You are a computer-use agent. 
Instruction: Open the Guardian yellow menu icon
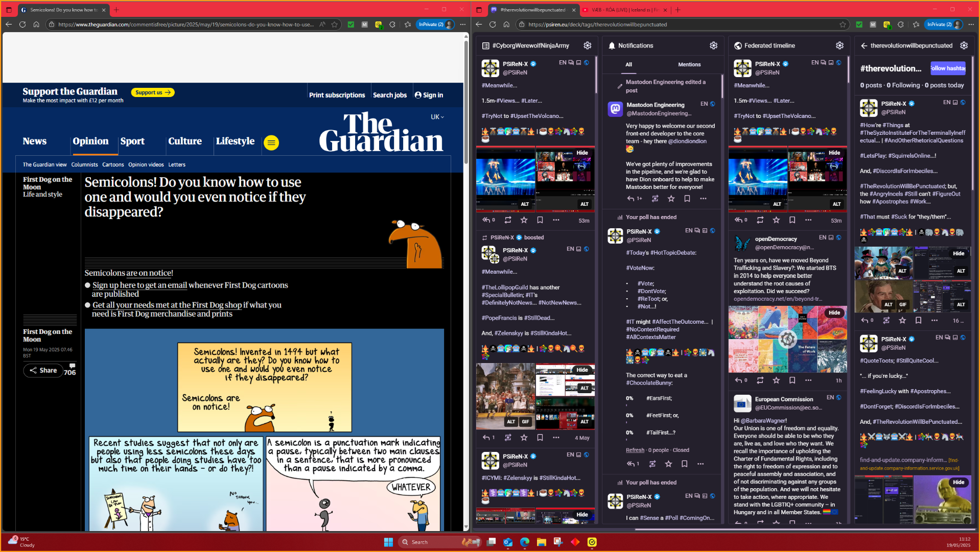[x=271, y=142]
